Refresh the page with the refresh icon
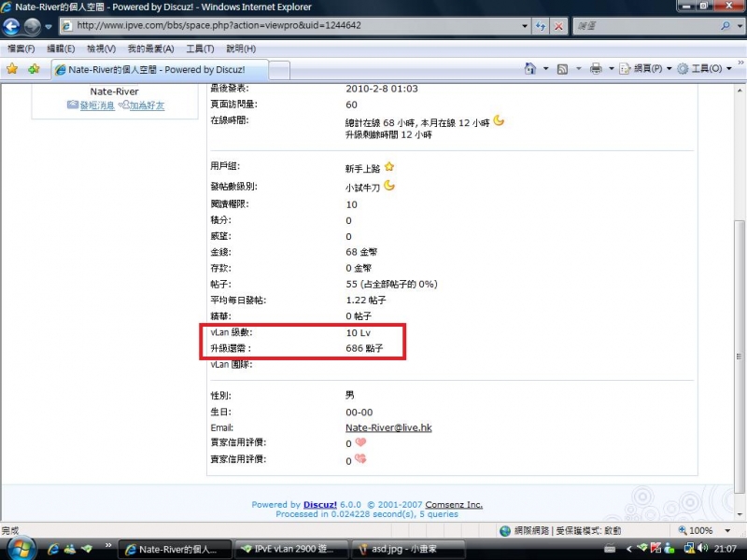The height and width of the screenshot is (560, 747). pyautogui.click(x=541, y=26)
